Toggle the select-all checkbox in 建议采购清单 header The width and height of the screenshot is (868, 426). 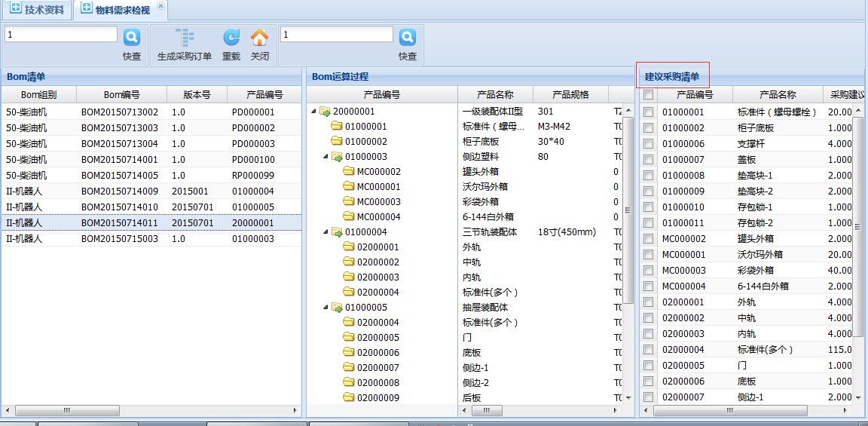649,95
